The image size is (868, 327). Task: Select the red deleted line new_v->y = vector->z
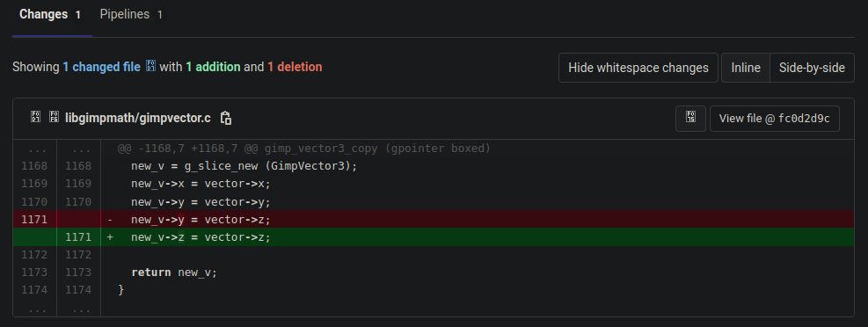pyautogui.click(x=478, y=220)
